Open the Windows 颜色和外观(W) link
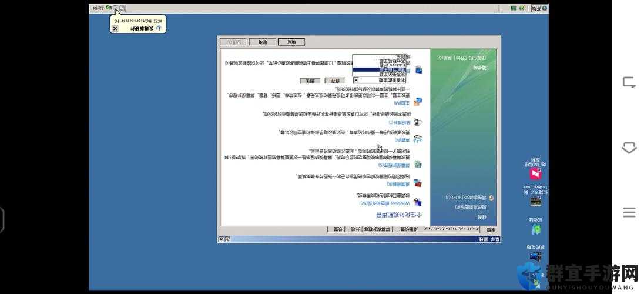The height and width of the screenshot is (294, 644). pos(385,203)
